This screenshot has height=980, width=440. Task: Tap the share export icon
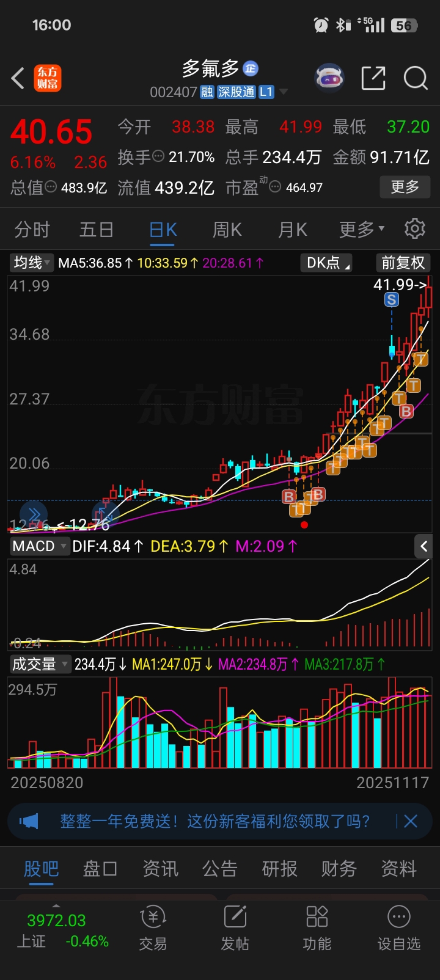[373, 78]
